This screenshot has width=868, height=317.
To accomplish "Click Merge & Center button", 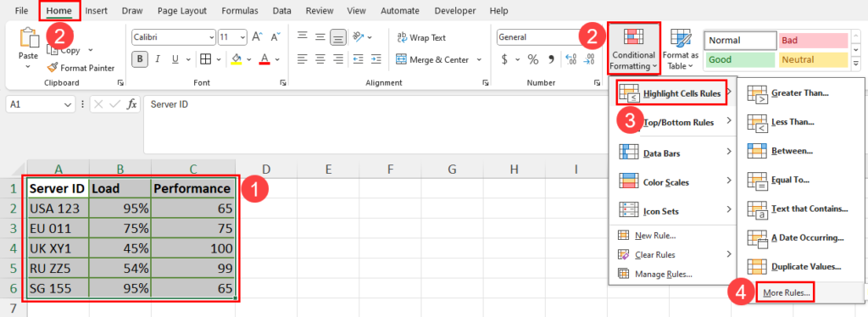I will coord(433,59).
